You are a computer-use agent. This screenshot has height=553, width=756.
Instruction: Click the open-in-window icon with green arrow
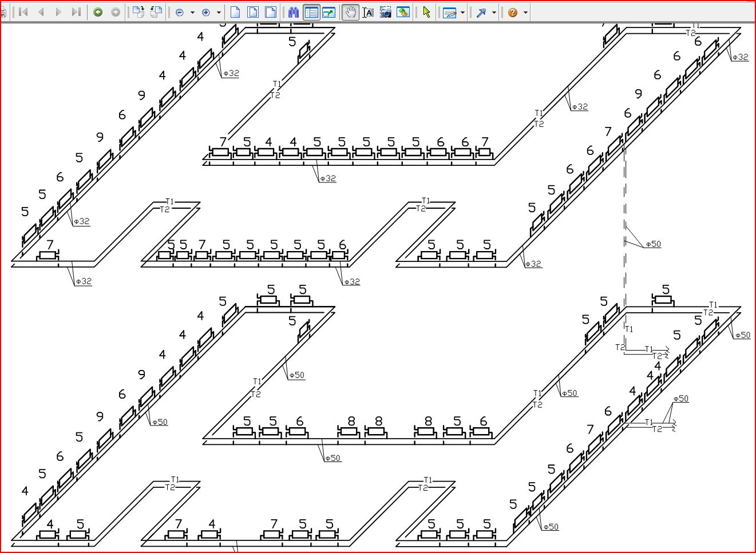coord(328,12)
